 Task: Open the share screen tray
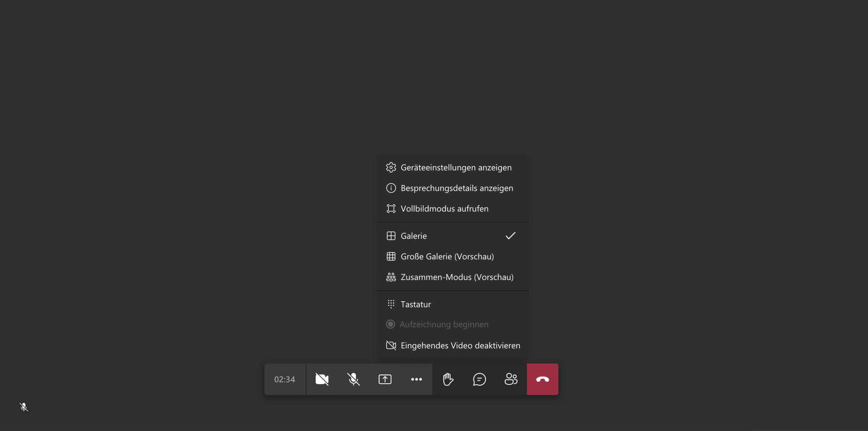tap(385, 379)
